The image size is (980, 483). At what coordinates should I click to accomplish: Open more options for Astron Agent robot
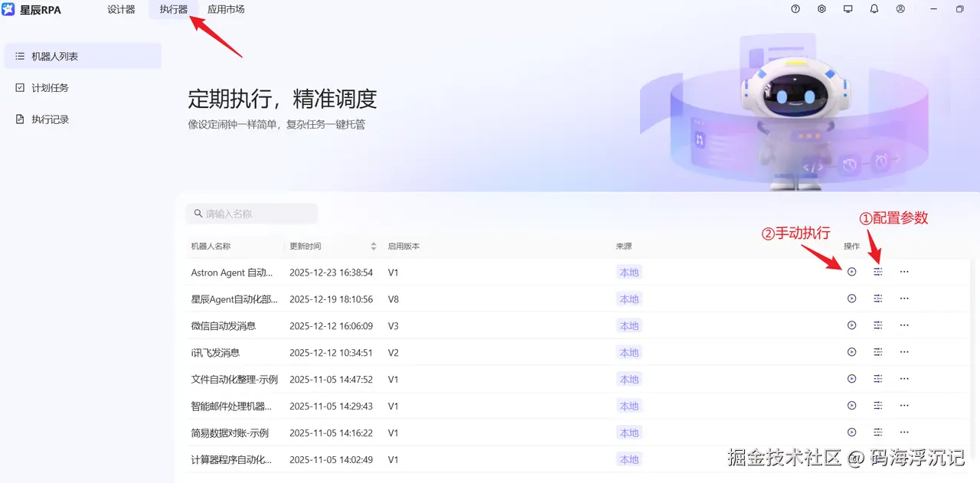tap(904, 272)
